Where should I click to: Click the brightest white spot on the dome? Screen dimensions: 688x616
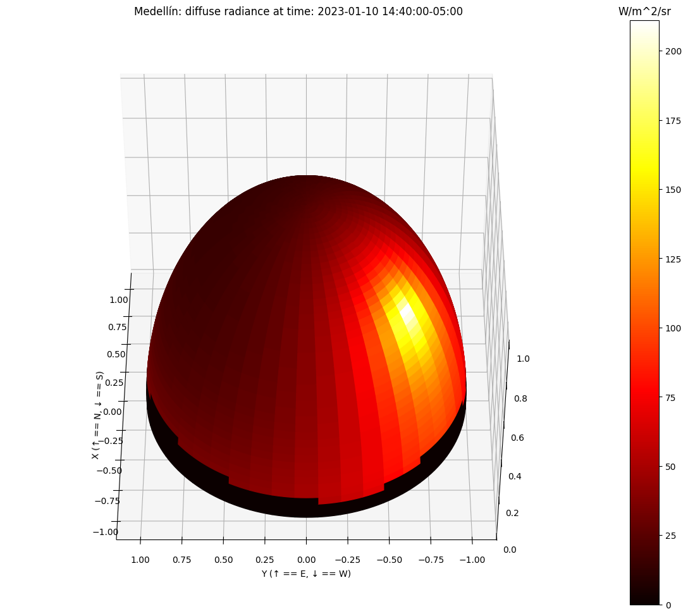pos(407,311)
